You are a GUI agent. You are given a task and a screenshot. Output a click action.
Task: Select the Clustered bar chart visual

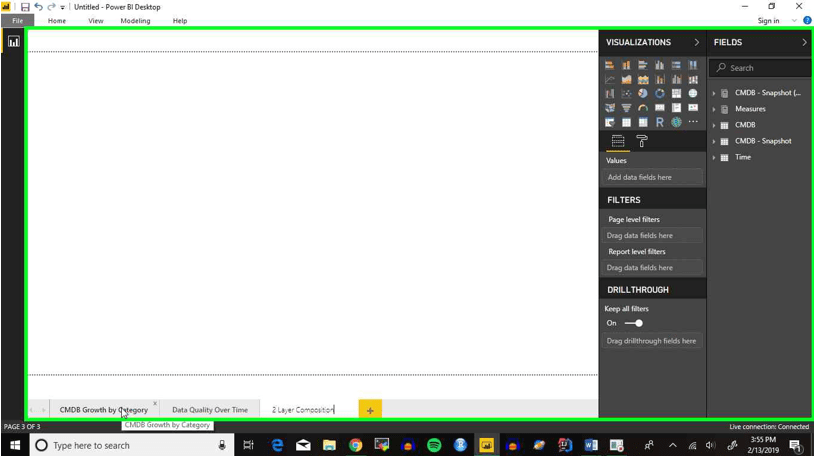click(643, 65)
